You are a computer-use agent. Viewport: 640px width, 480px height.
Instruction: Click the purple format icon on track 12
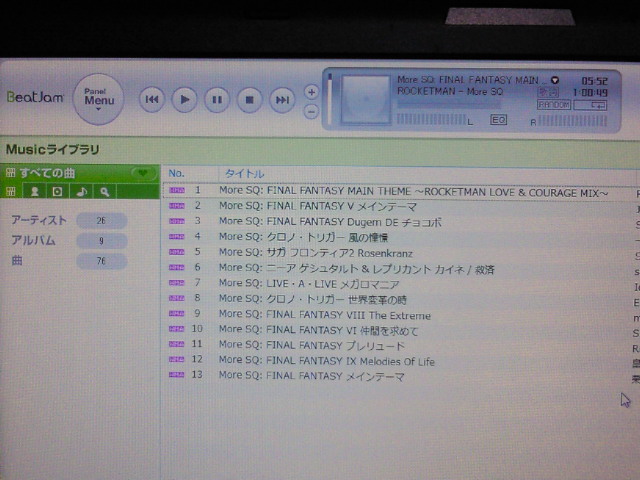177,359
